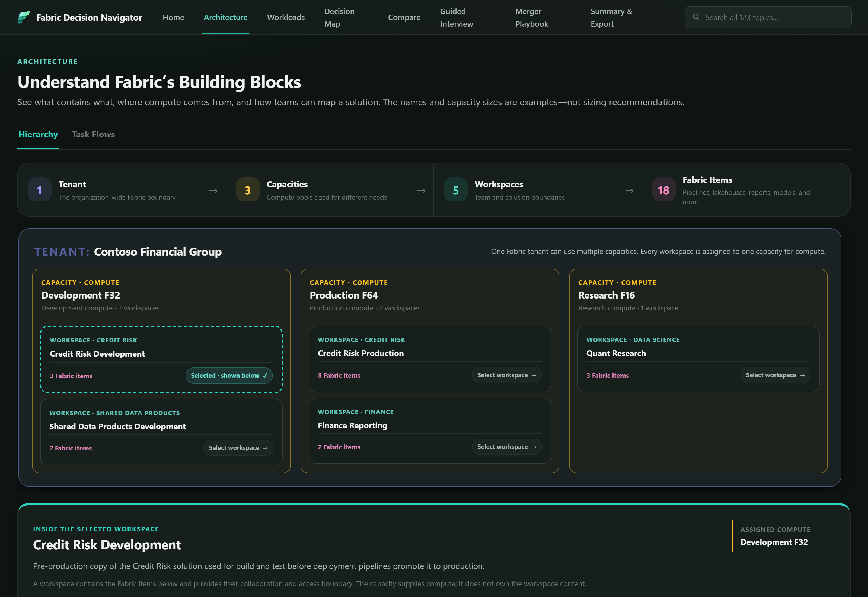Viewport: 868px width, 597px height.
Task: Click the Fabric Decision Navigator logo icon
Action: [x=24, y=17]
